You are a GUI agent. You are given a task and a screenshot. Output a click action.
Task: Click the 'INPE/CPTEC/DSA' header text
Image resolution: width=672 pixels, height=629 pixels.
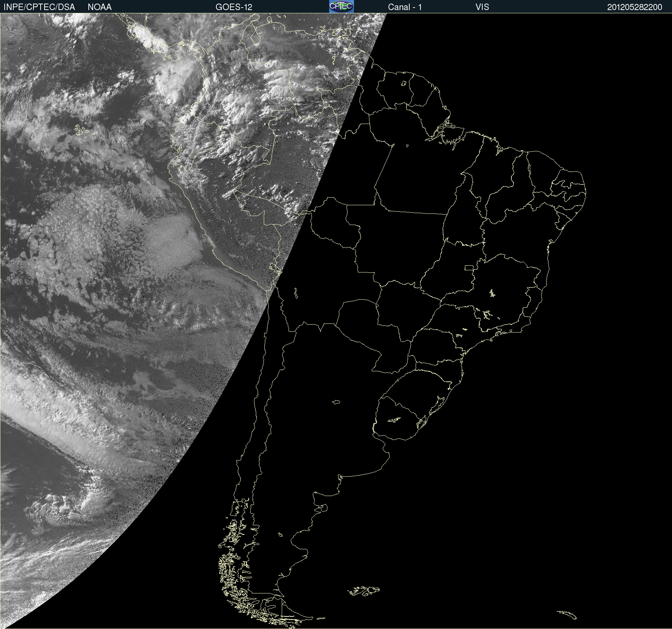(39, 7)
